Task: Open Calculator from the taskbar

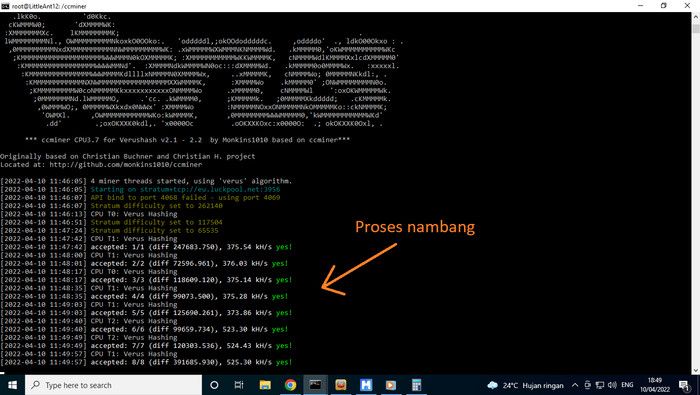Action: pos(417,385)
